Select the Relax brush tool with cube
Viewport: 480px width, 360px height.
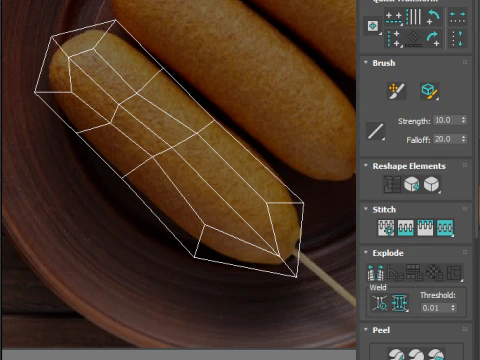tap(430, 91)
